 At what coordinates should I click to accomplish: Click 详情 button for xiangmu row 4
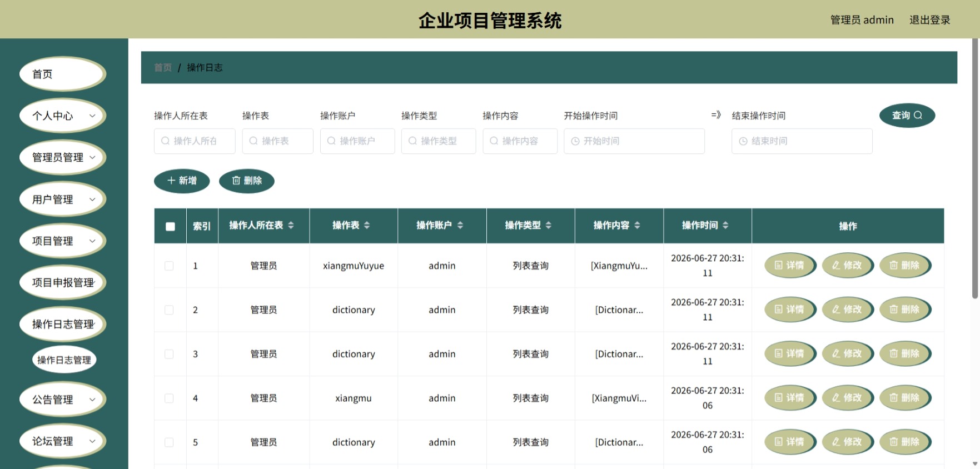(x=790, y=398)
